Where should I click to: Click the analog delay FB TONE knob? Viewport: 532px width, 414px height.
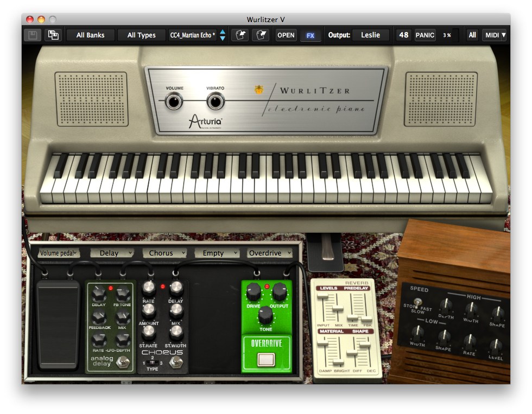(123, 294)
